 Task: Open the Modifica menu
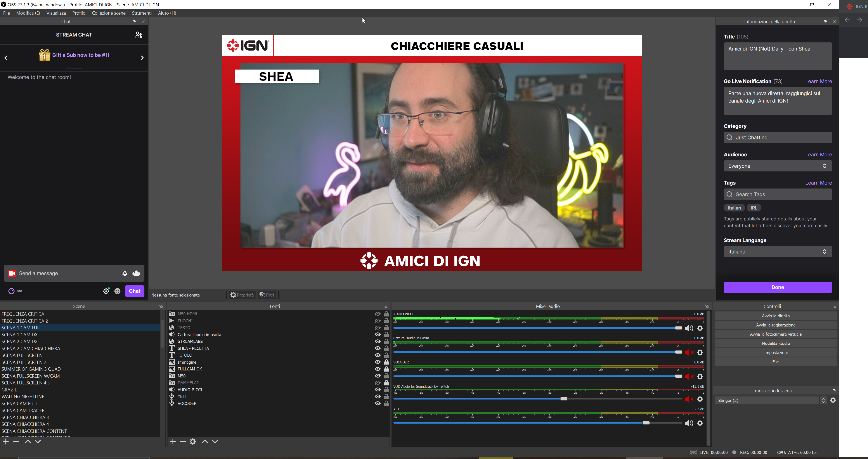tap(28, 13)
